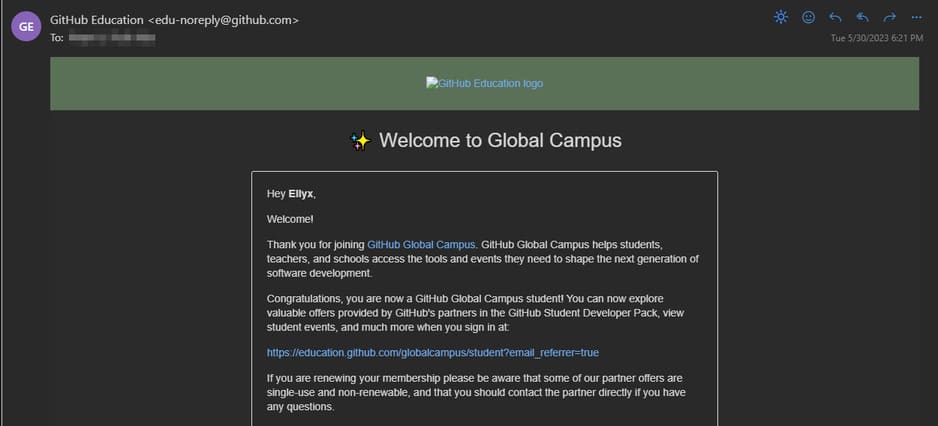Click the 'Congratulations, you are now' paragraph
938x426 pixels.
(476, 313)
